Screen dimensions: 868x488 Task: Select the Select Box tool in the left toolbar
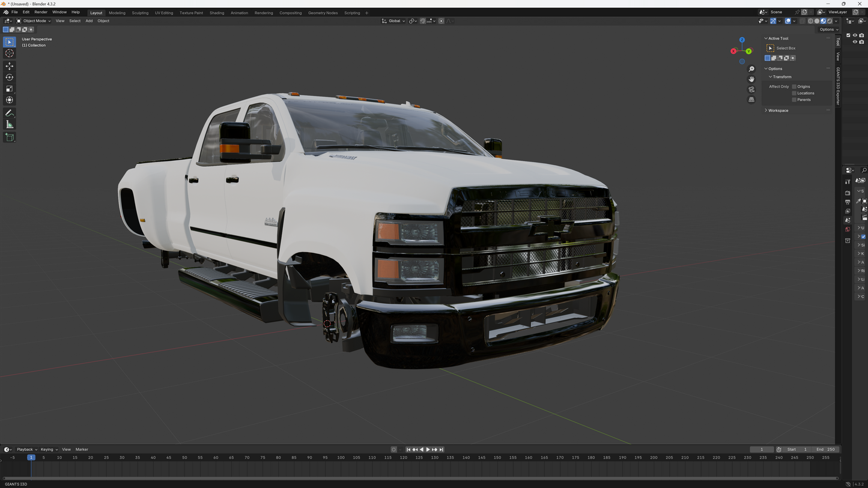[x=10, y=42]
